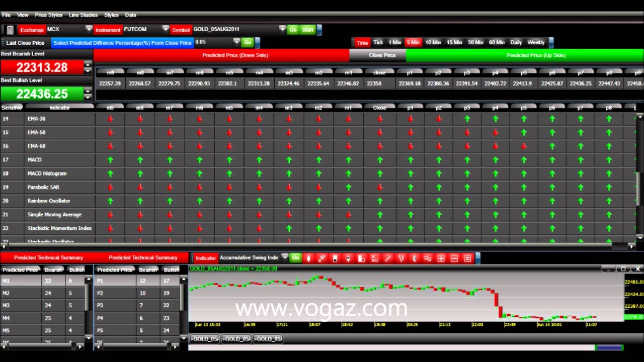644x362 pixels.
Task: Click the point-and-figure X/O chart icon
Action: 374,258
